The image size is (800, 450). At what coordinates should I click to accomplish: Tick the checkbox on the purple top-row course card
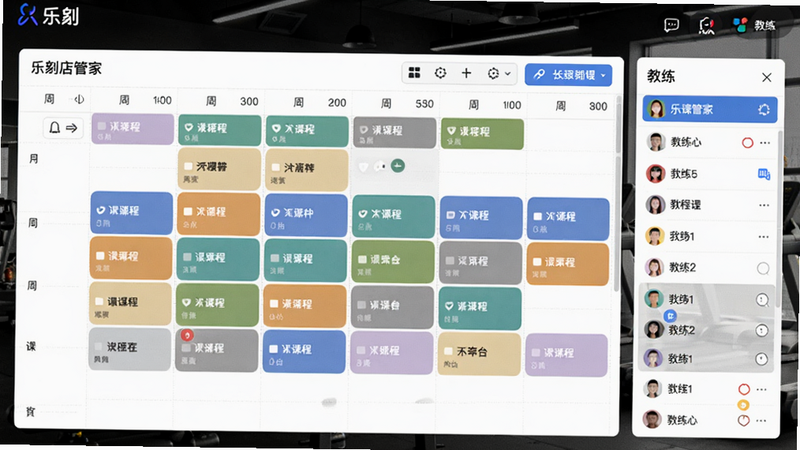[x=102, y=126]
